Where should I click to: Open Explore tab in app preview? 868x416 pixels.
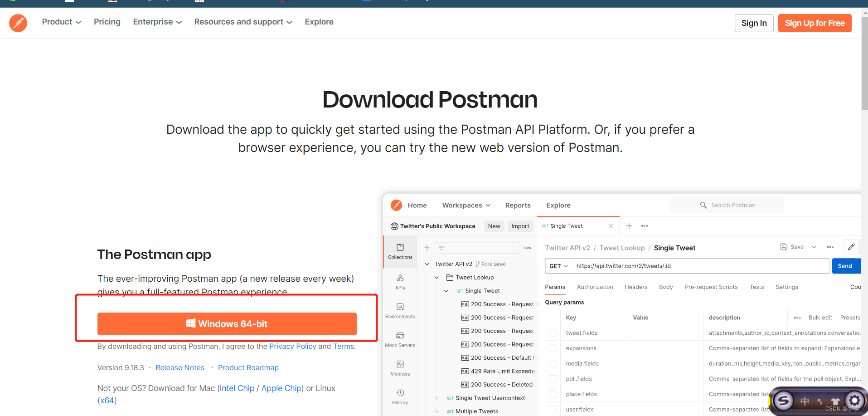point(558,205)
